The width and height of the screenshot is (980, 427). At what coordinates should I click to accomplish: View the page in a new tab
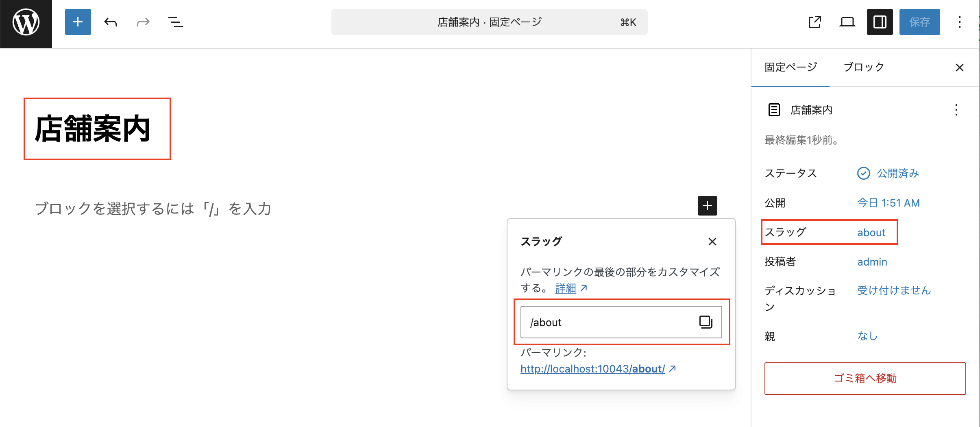pyautogui.click(x=814, y=22)
